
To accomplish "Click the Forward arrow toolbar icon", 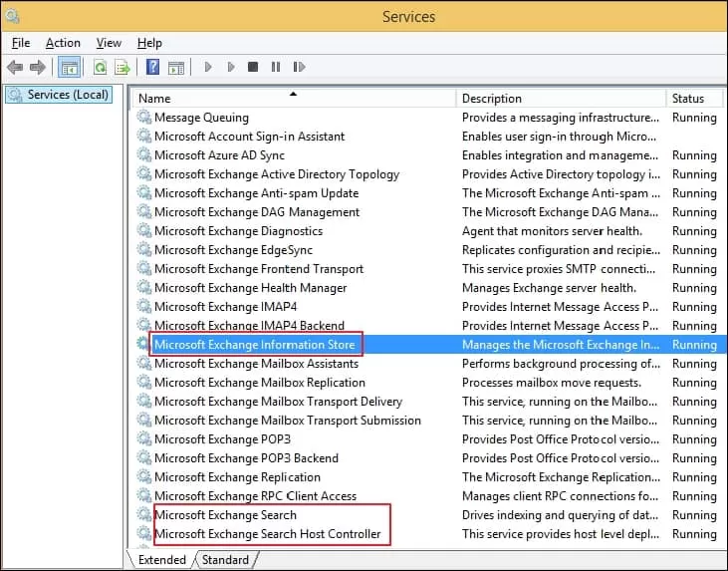I will pyautogui.click(x=38, y=68).
